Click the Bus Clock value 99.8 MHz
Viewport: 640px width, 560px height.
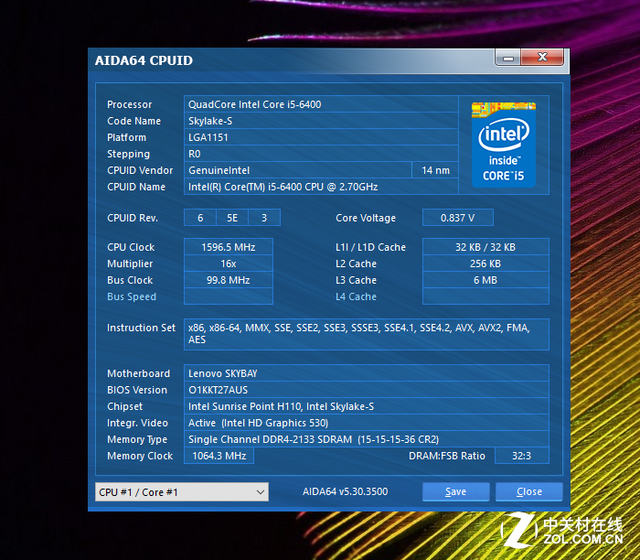[229, 280]
